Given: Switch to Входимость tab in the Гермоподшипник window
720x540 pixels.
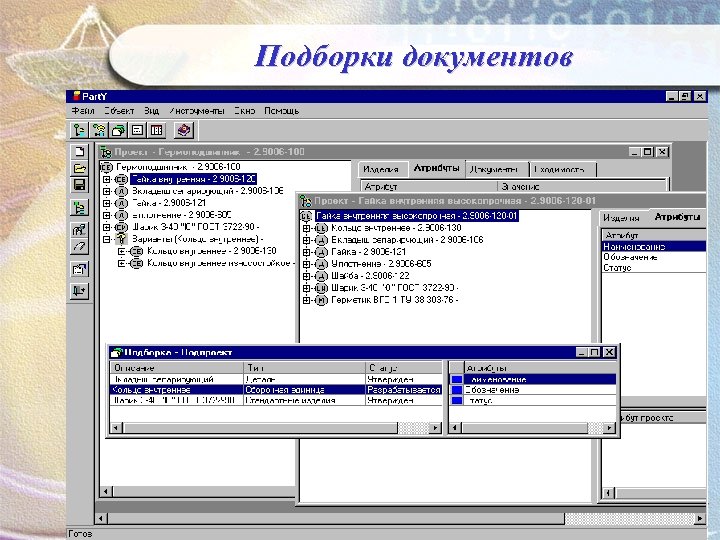Looking at the screenshot, I should (x=562, y=169).
